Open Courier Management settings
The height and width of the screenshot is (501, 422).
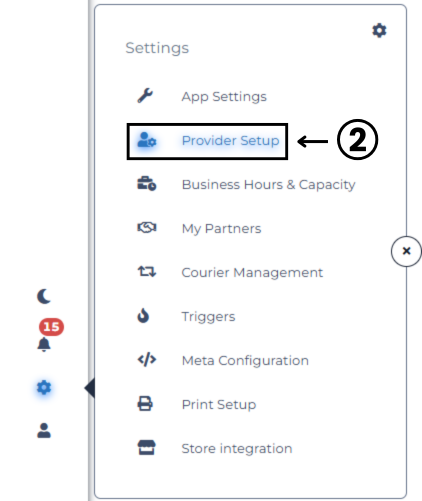(x=252, y=273)
